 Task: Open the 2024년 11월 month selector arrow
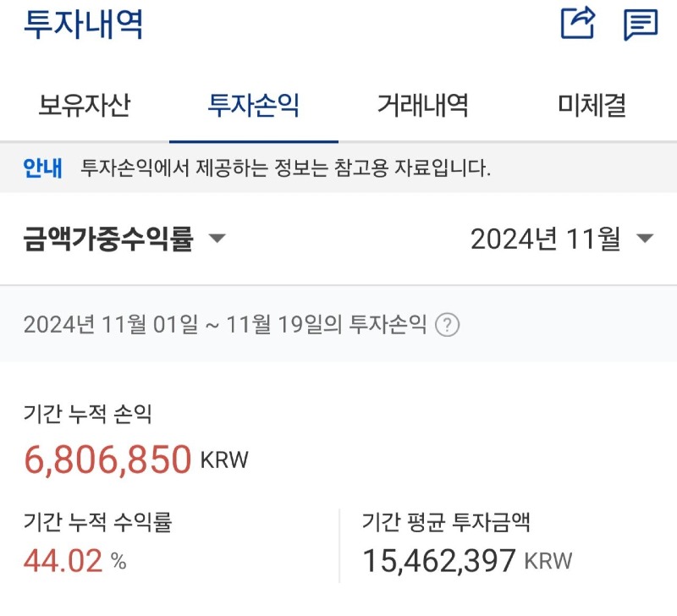pyautogui.click(x=645, y=239)
